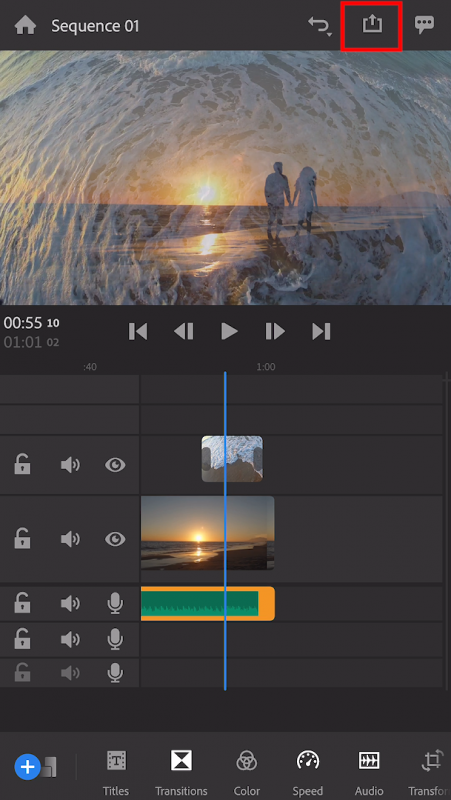Open the Transitions panel
The width and height of the screenshot is (451, 800).
coord(181,772)
